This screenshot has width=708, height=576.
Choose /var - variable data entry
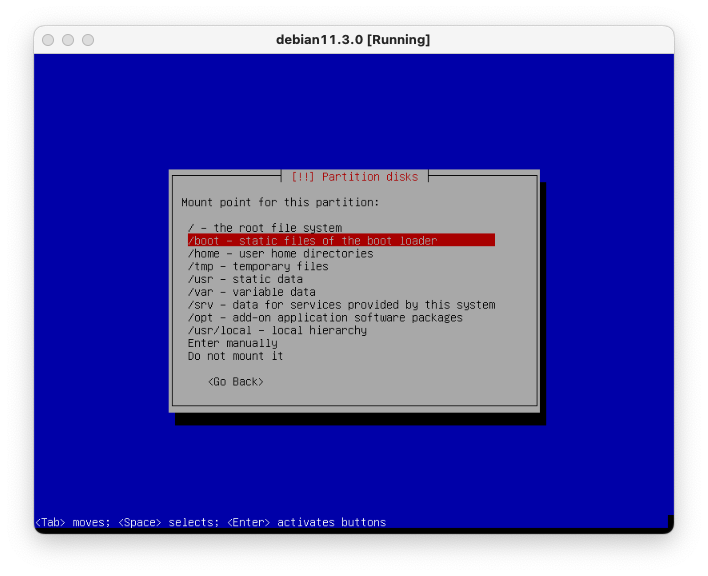point(251,292)
